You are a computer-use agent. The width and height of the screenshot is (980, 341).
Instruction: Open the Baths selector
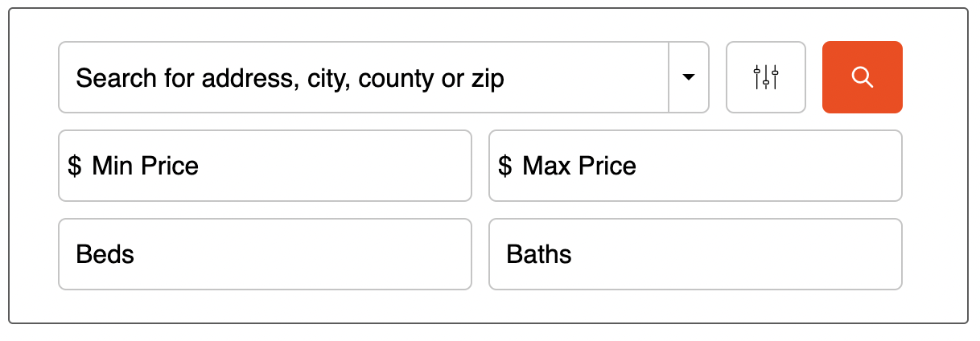point(695,254)
